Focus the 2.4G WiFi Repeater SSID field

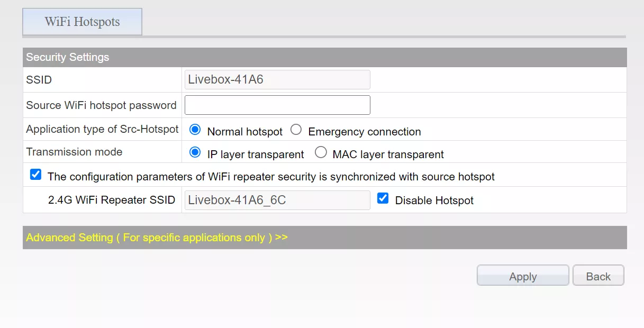(x=277, y=200)
